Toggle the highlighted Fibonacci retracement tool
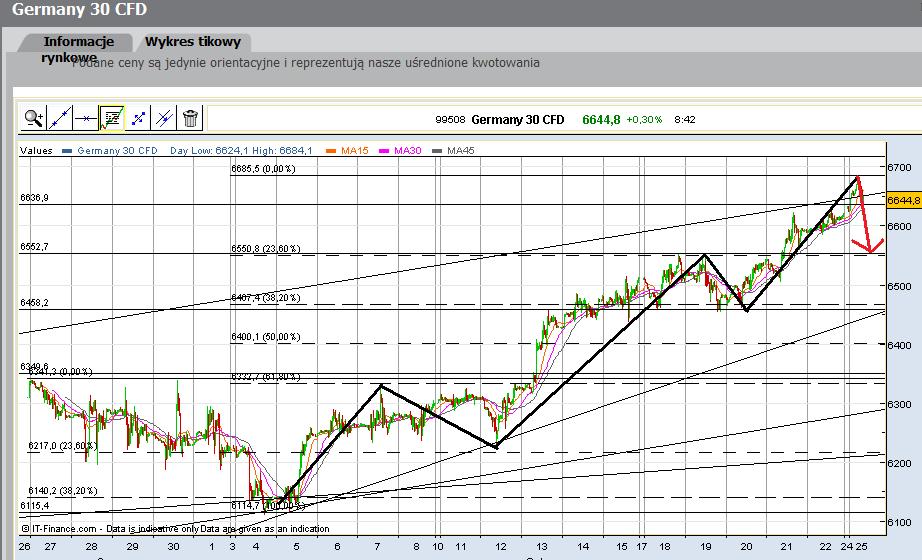922x560 pixels. pos(112,118)
